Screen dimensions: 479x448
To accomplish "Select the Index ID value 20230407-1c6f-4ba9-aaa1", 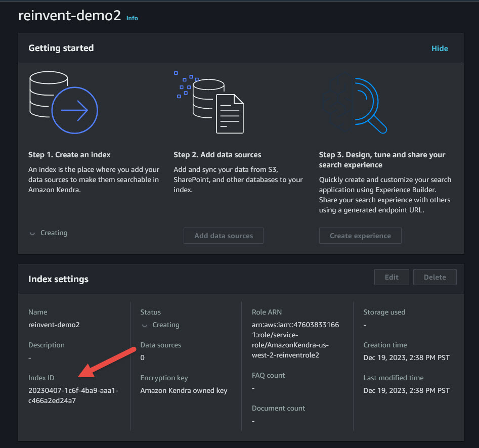I will [73, 395].
